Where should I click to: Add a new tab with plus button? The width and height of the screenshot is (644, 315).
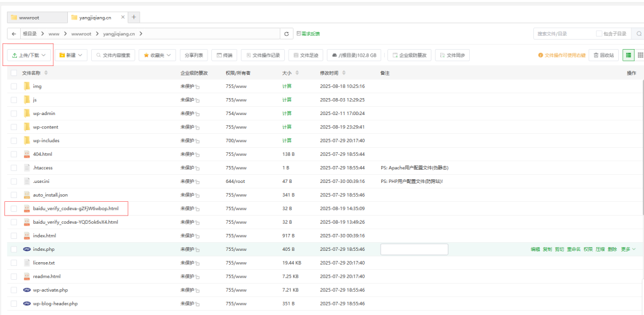[x=134, y=17]
